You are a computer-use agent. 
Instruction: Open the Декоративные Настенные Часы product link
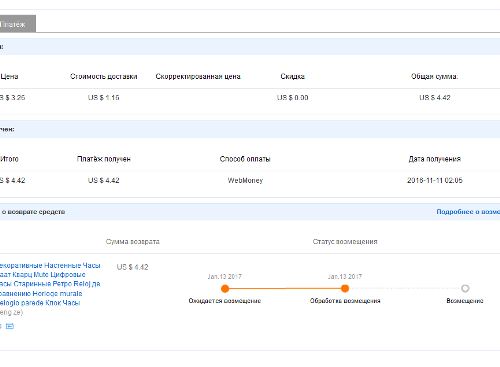click(x=50, y=284)
